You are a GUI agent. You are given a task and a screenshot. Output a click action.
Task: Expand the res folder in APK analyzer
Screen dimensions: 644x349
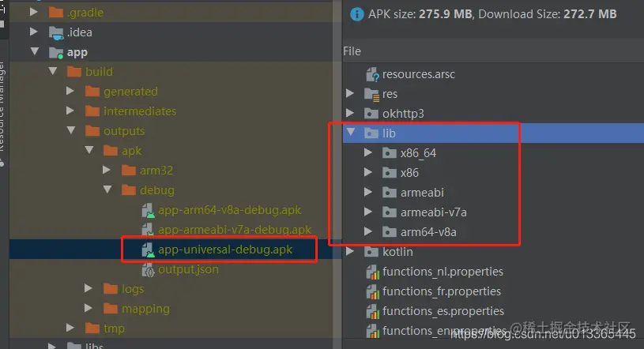point(350,93)
